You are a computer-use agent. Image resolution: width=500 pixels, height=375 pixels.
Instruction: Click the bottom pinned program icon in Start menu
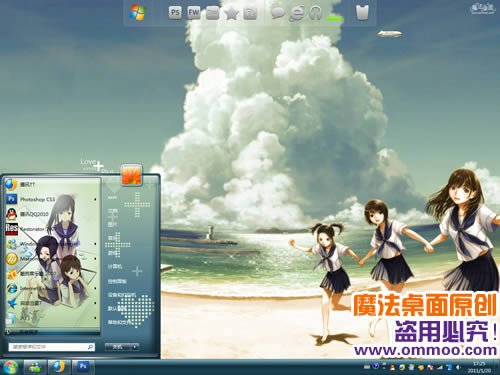tap(11, 318)
